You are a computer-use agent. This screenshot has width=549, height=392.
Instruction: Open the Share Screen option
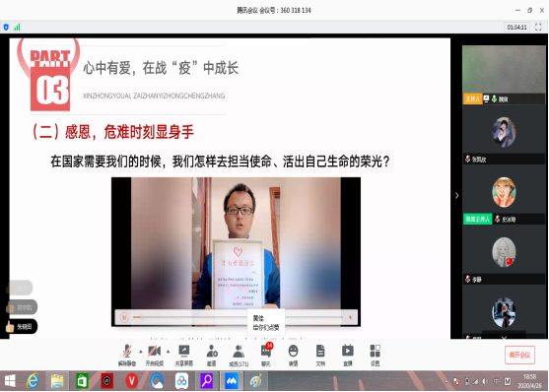[183, 355]
